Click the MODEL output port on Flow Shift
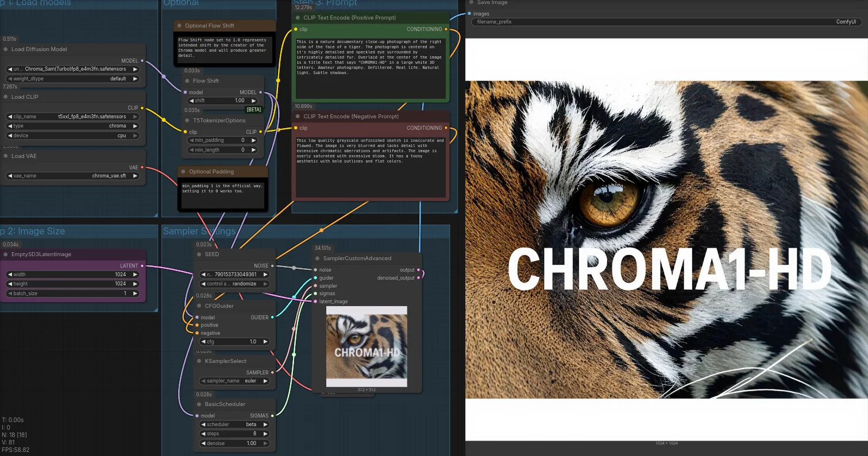The height and width of the screenshot is (456, 868). (x=261, y=92)
